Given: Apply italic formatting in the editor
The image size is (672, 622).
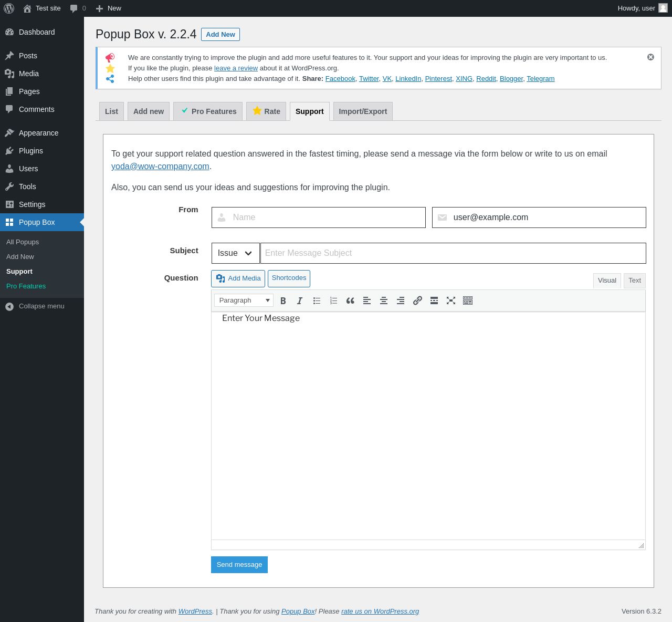Looking at the screenshot, I should 300,300.
